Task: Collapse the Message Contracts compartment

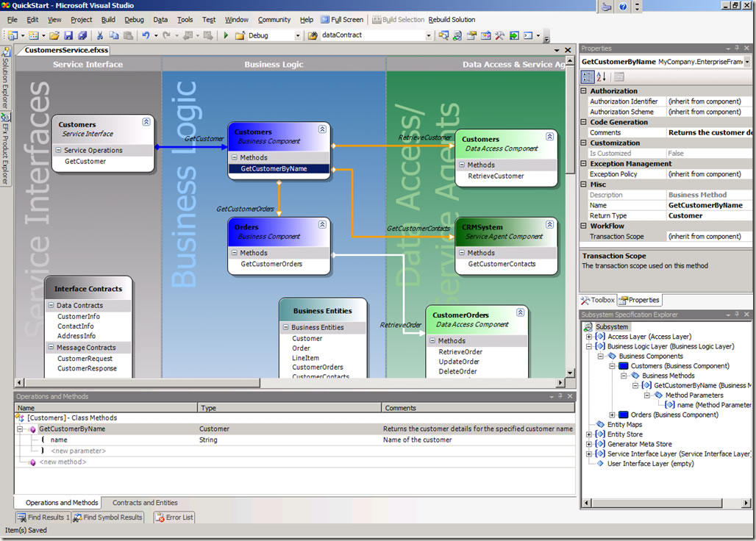Action: 51,348
